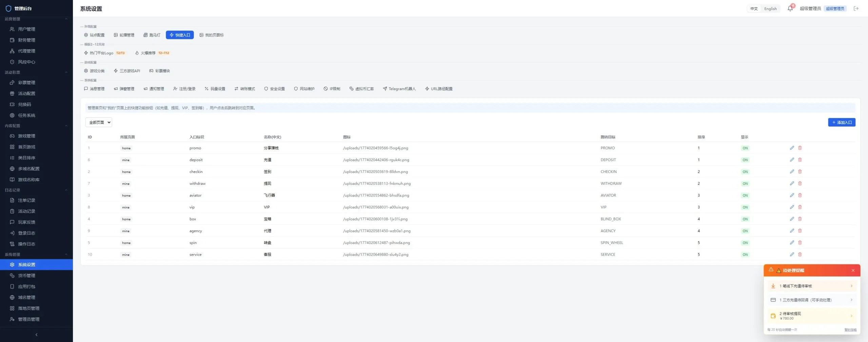Turn off the ON status for withdraw
This screenshot has width=868, height=342.
click(x=745, y=184)
